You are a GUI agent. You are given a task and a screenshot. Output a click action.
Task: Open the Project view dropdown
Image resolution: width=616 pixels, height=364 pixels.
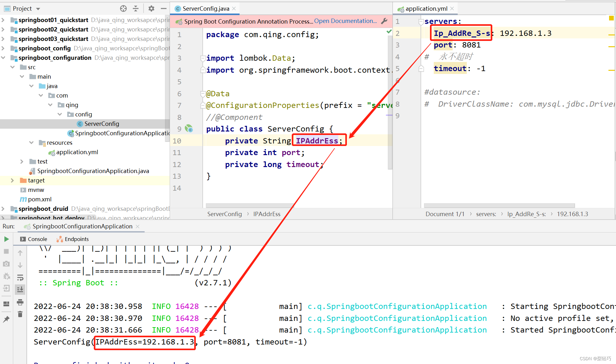pos(38,9)
